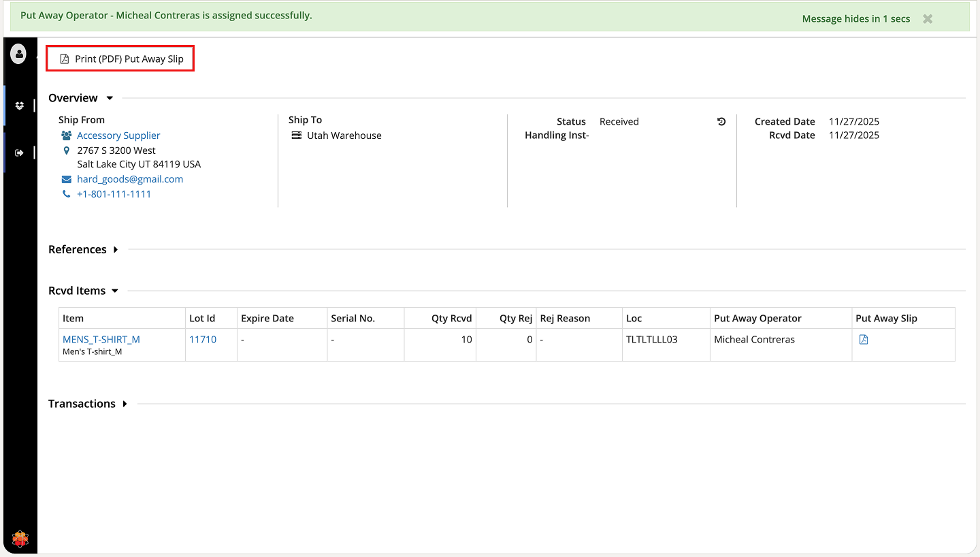This screenshot has height=557, width=980.
Task: Collapse the Overview section
Action: (x=110, y=98)
